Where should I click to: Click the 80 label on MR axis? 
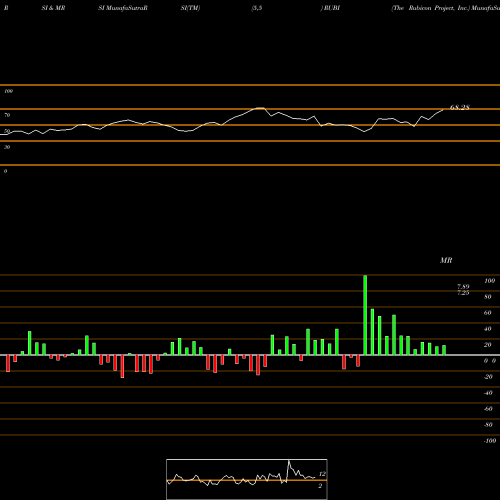point(488,297)
